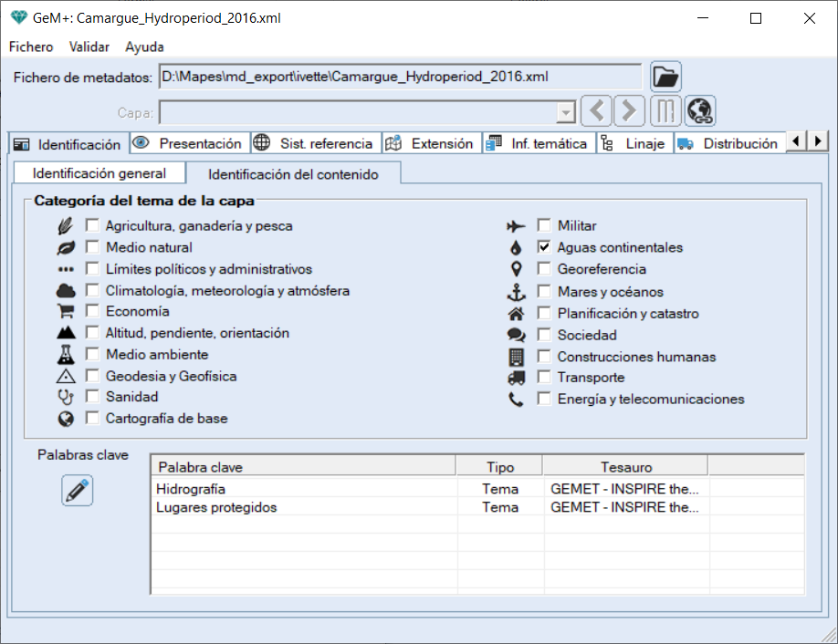
Task: Click the previous layer arrow button
Action: [597, 111]
